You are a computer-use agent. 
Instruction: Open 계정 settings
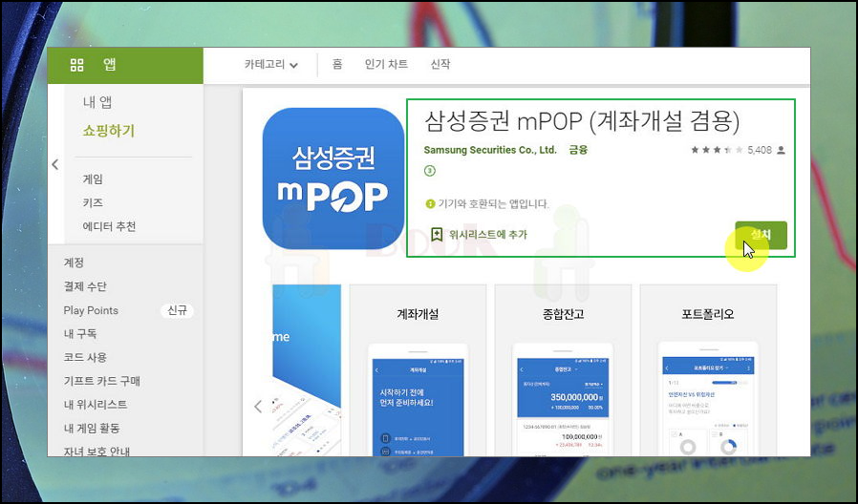click(x=74, y=262)
